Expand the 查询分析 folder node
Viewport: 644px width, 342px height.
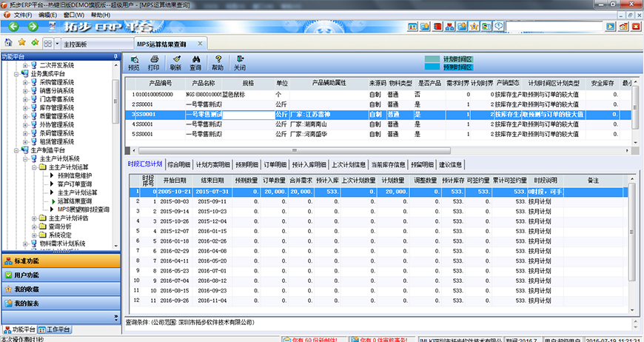tap(34, 227)
